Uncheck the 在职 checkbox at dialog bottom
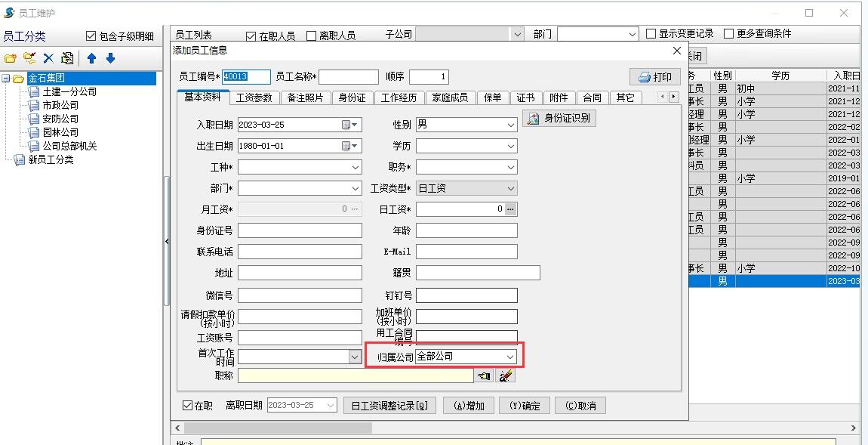 188,406
